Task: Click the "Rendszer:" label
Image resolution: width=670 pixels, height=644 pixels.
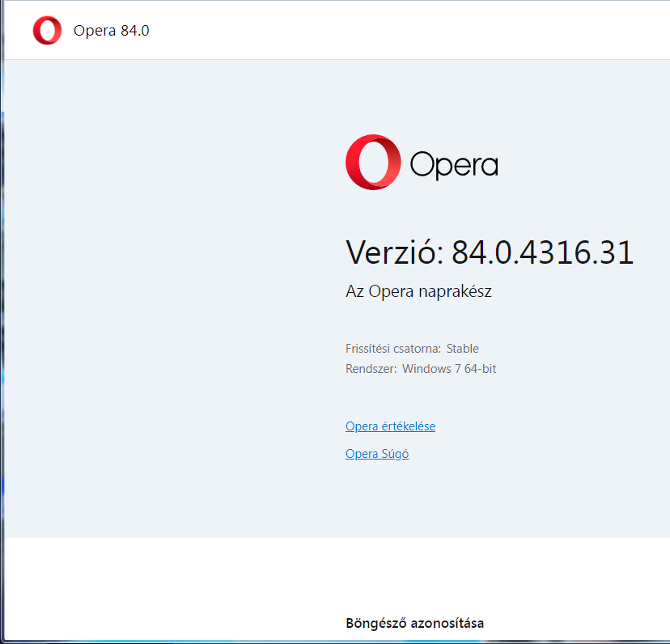Action: [x=371, y=369]
